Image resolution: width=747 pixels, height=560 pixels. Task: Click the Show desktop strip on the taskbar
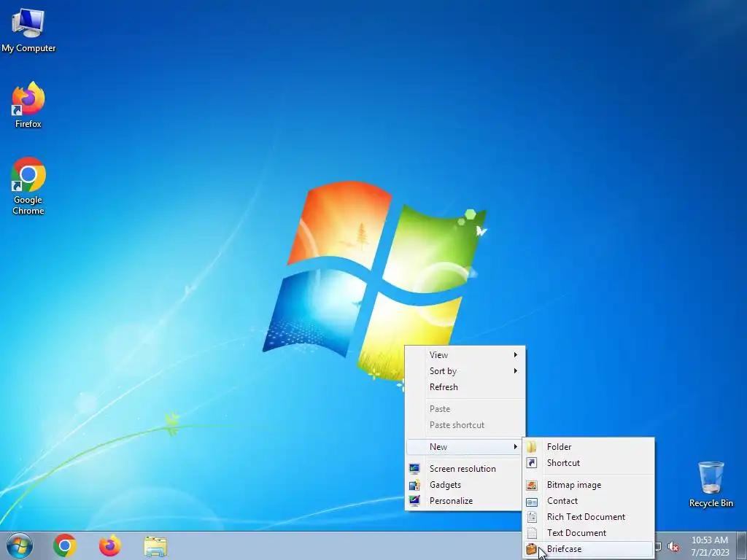click(x=743, y=546)
